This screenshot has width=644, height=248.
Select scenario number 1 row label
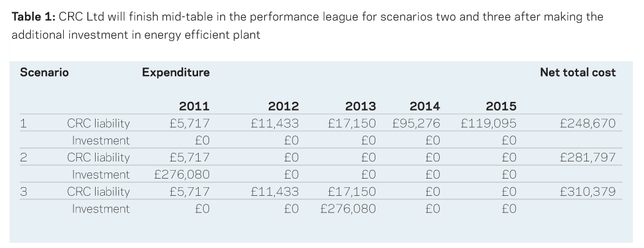pos(23,123)
